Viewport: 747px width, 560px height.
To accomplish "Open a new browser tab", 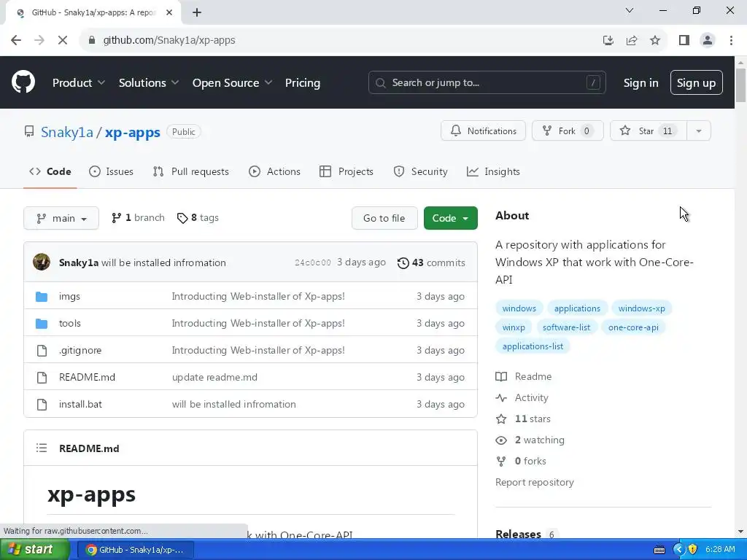I will click(197, 12).
